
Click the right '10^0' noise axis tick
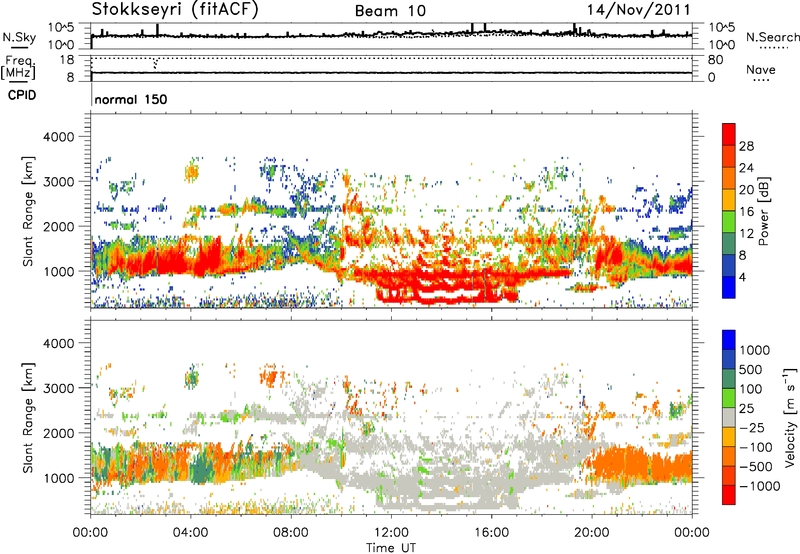point(722,45)
